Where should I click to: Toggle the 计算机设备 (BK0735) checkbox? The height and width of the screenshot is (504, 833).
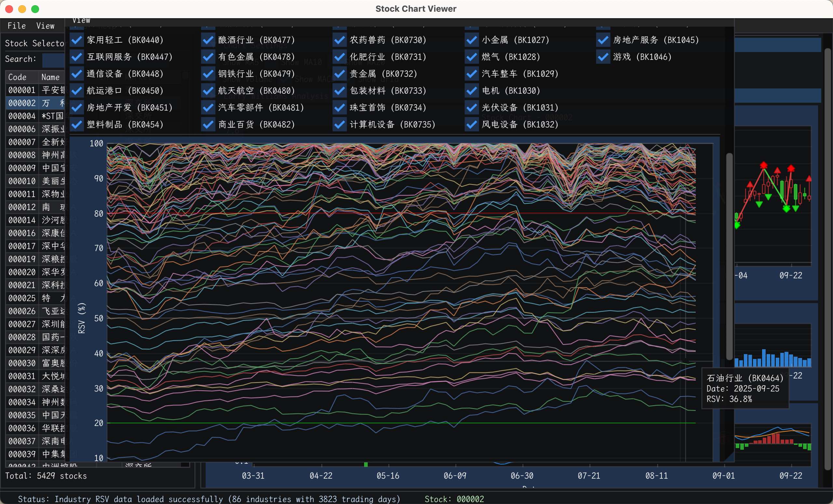[340, 124]
